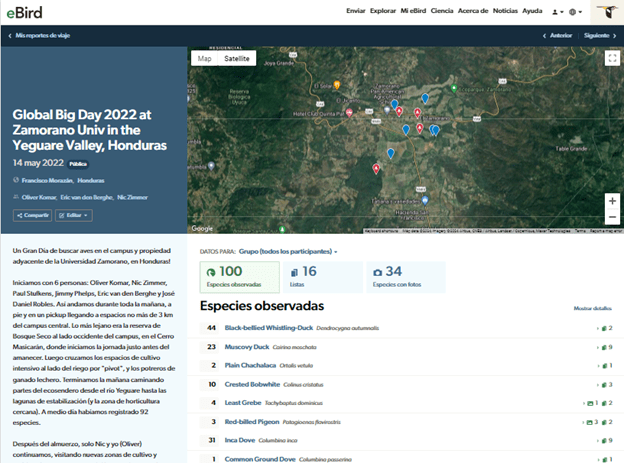Image resolution: width=624 pixels, height=463 pixels.
Task: Expand the Muscovy Duck checklist count icon
Action: pos(606,348)
